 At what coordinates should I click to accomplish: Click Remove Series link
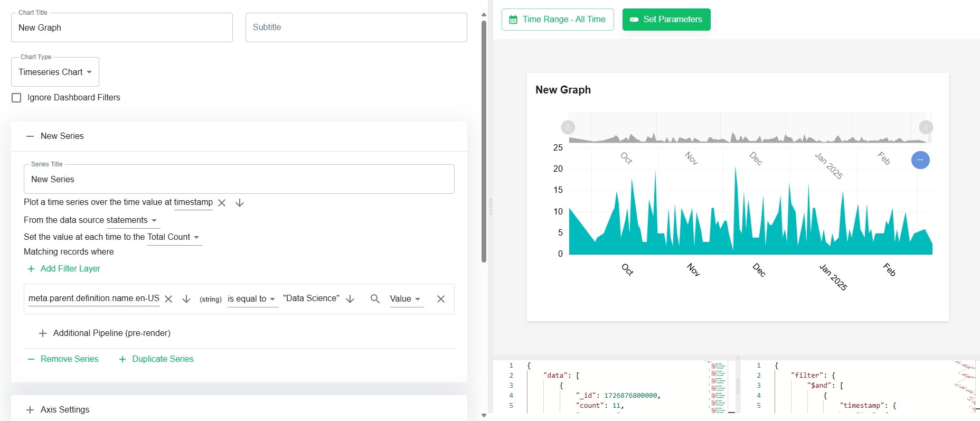click(x=63, y=359)
